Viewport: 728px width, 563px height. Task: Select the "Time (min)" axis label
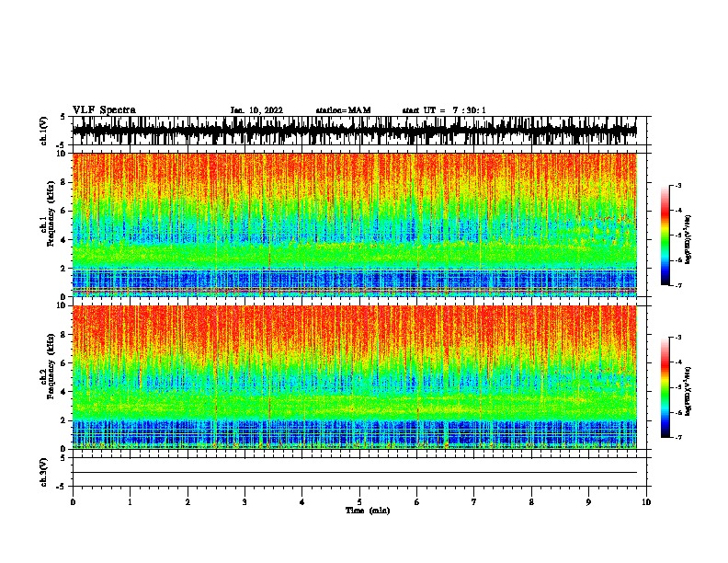tap(368, 511)
